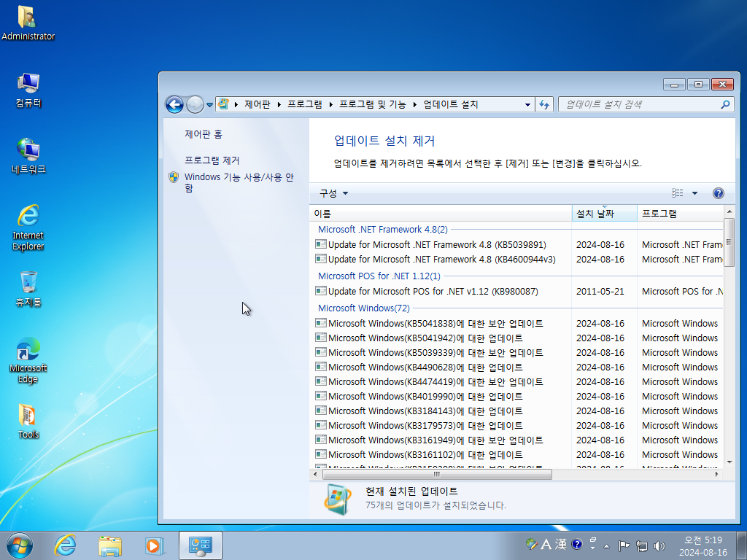
Task: Click the shield icon beside Windows 기능 link
Action: pyautogui.click(x=174, y=177)
